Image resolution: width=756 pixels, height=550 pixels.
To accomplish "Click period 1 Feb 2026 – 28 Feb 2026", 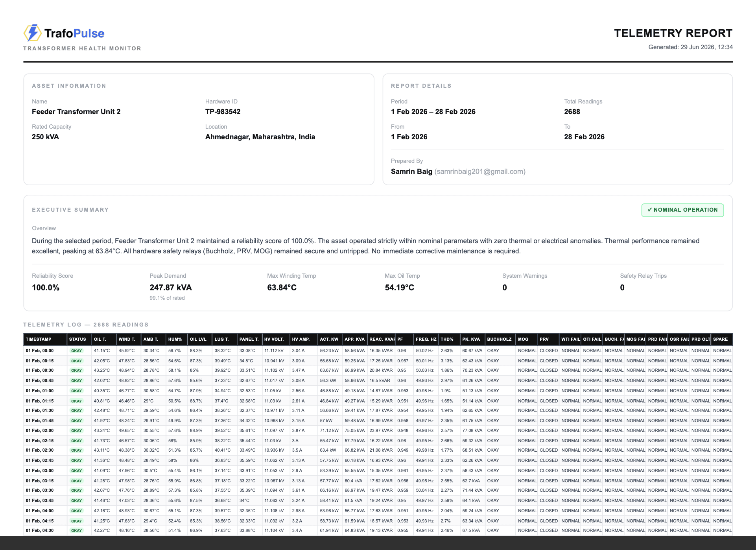I will [x=433, y=112].
